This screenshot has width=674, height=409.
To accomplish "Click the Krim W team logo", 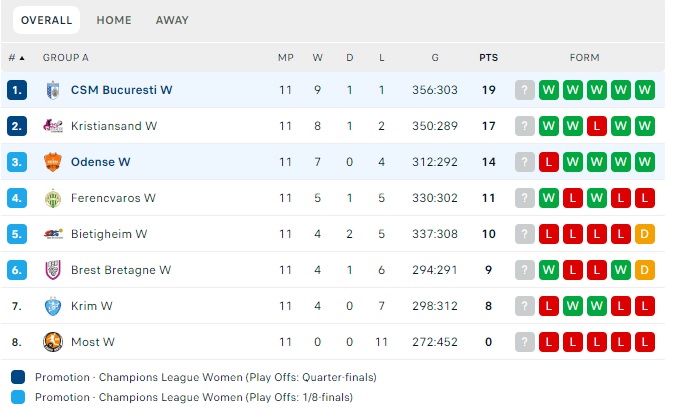I will coord(53,306).
